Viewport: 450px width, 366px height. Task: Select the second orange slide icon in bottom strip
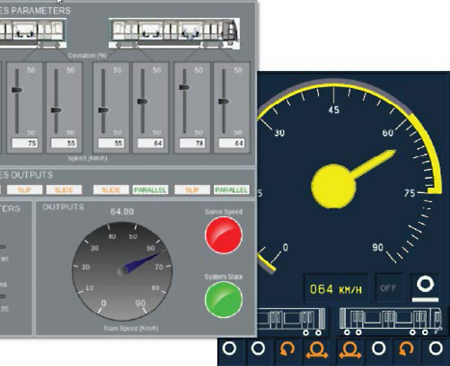350,350
